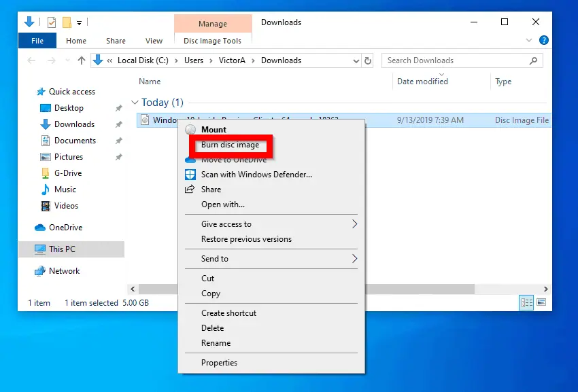Click the disc image icon beside the Windows file
Screen dimensions: 578x392
[x=146, y=120]
